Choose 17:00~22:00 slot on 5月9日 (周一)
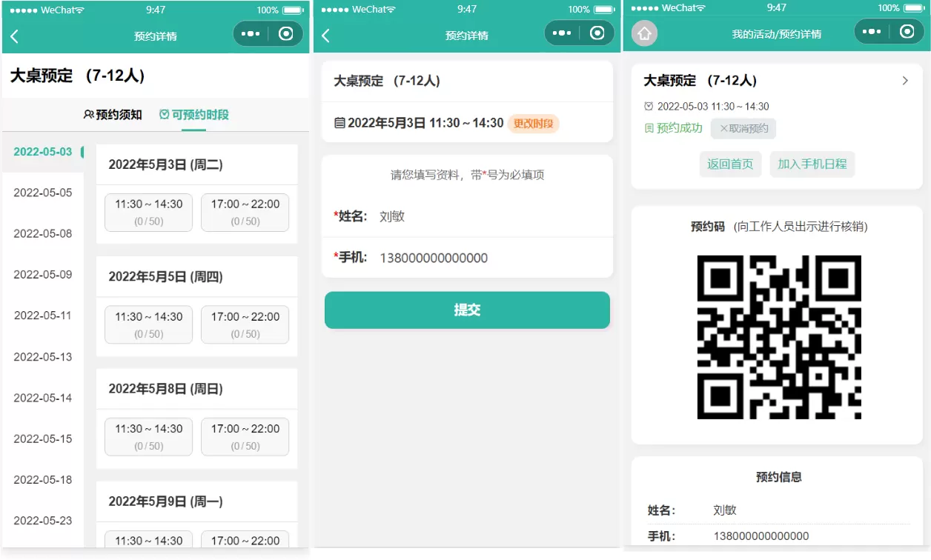 click(x=245, y=539)
